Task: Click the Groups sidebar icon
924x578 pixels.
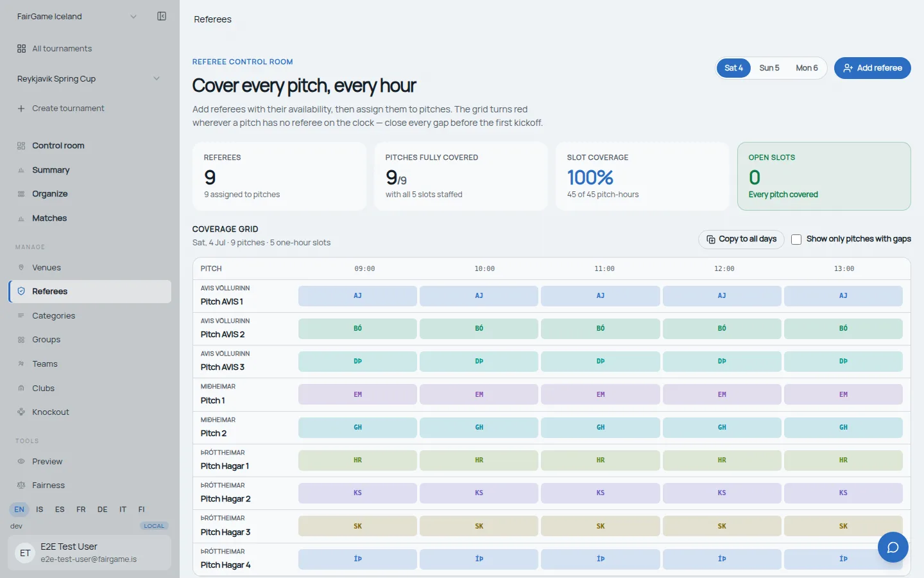Action: click(21, 340)
